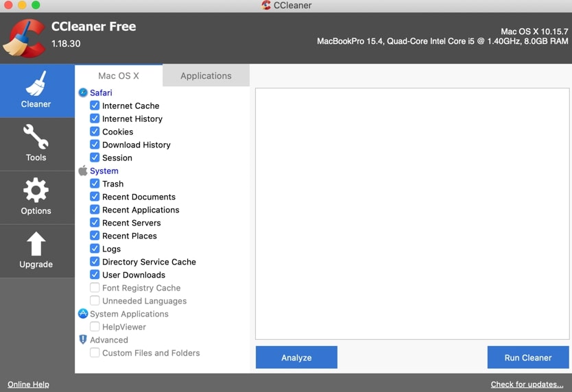Click the Upgrade arrow icon
The image size is (572, 392).
(36, 243)
